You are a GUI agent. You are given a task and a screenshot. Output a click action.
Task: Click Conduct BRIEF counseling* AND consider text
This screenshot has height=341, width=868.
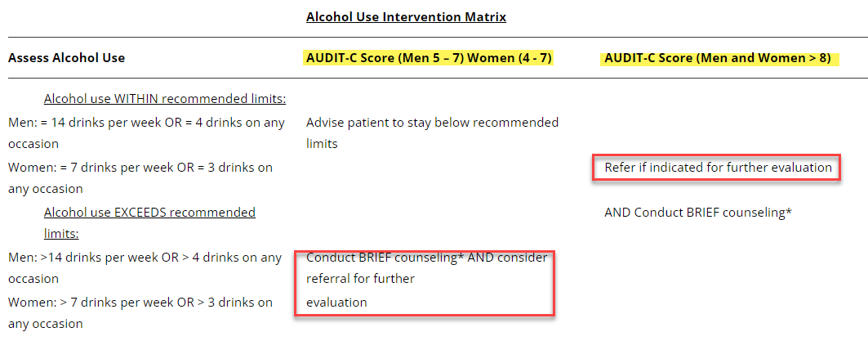pyautogui.click(x=426, y=258)
